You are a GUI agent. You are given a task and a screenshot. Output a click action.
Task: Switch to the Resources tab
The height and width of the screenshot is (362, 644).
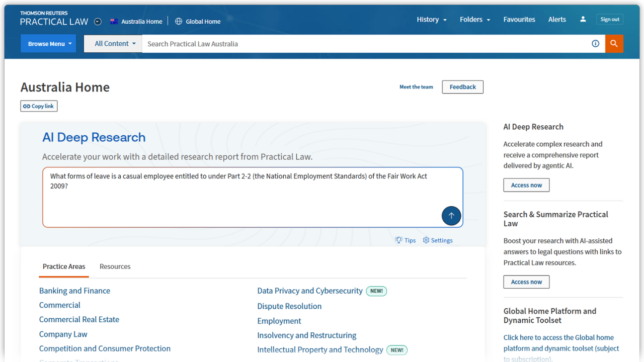tap(115, 266)
